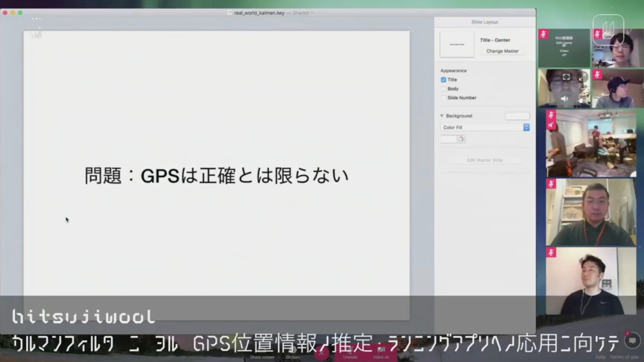Click the Unmute microphone button
The height and width of the screenshot is (362, 644).
350,353
